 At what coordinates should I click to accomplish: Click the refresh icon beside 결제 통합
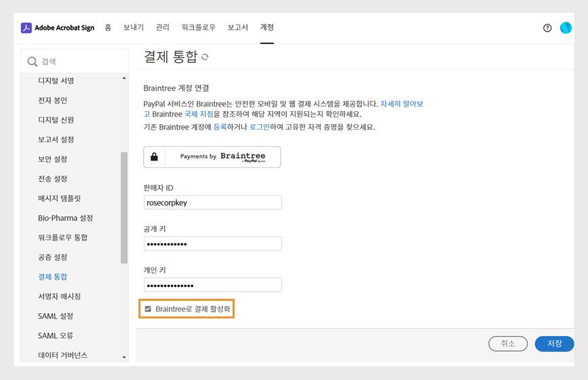205,57
